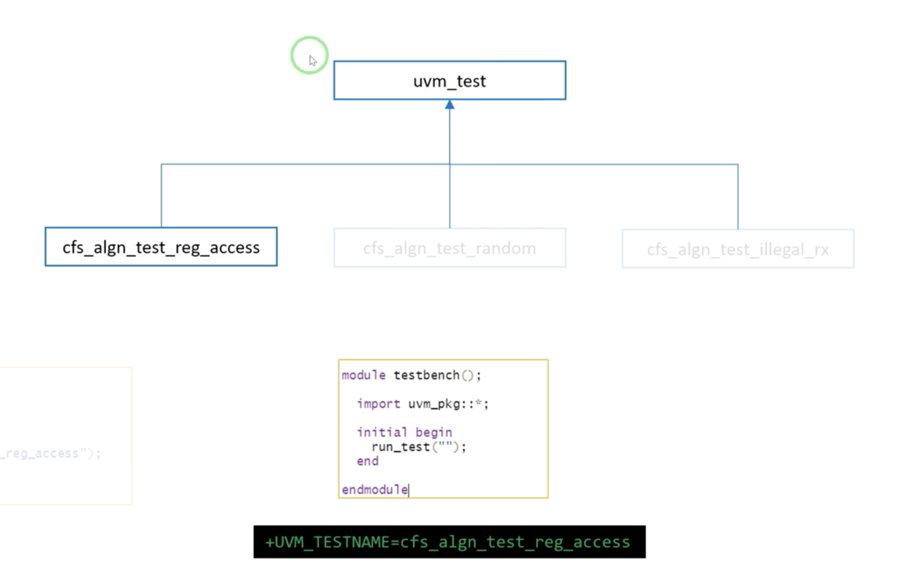Click the faded cfs_algn_test_illegal_rx box
The height and width of the screenshot is (588, 910).
[738, 249]
